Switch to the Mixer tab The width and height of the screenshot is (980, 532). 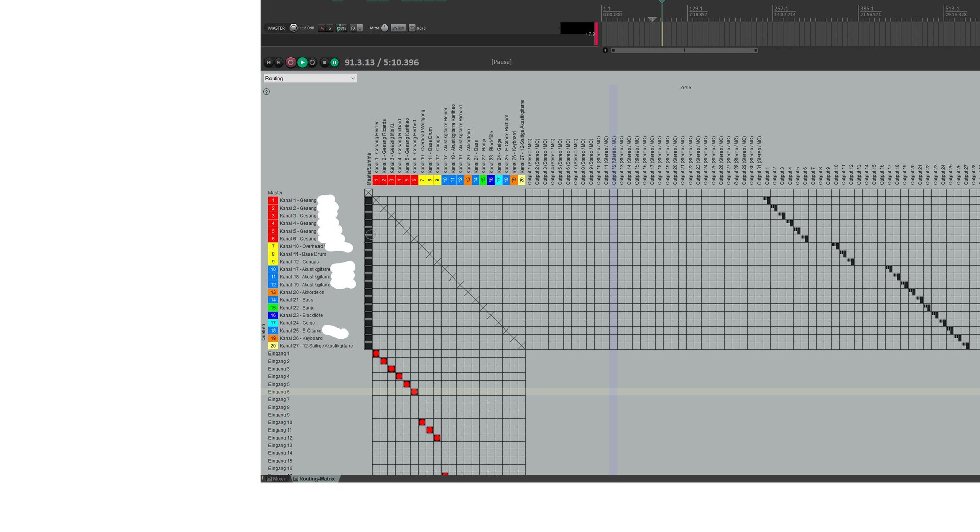coord(279,479)
